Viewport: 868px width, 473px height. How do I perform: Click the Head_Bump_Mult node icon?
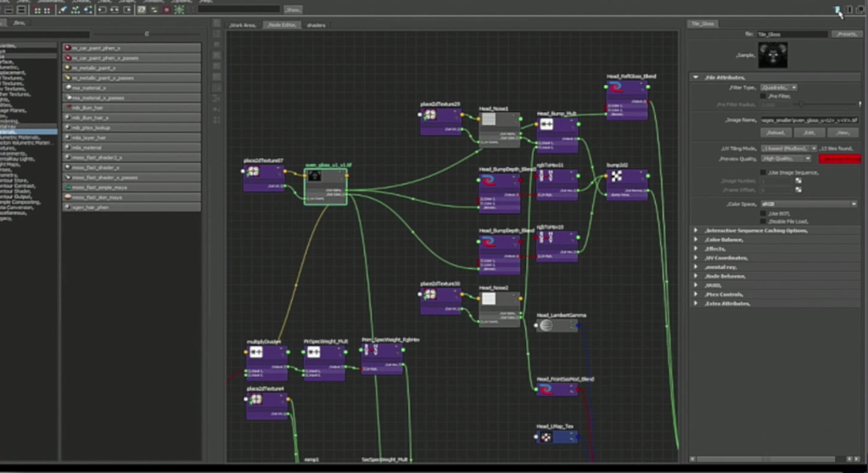tap(547, 124)
